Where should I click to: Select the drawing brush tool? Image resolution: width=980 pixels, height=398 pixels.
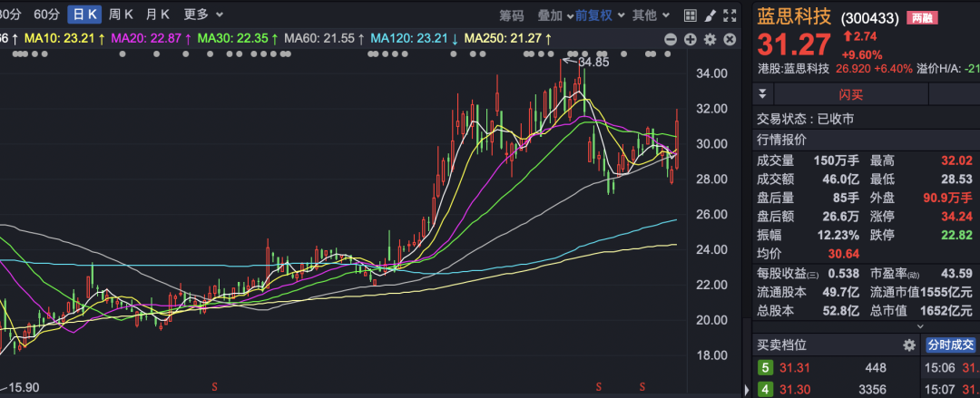[710, 15]
